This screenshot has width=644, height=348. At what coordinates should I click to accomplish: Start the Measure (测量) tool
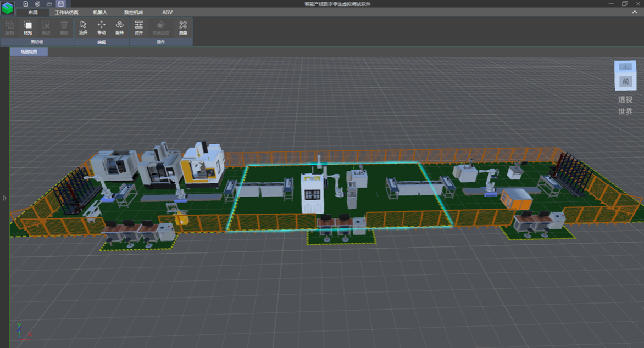(x=183, y=27)
